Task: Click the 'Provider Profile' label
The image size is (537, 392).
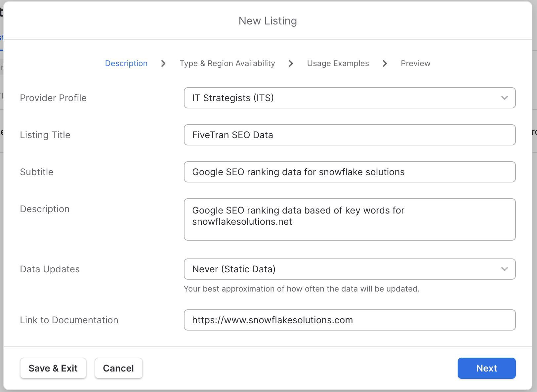Action: click(53, 98)
